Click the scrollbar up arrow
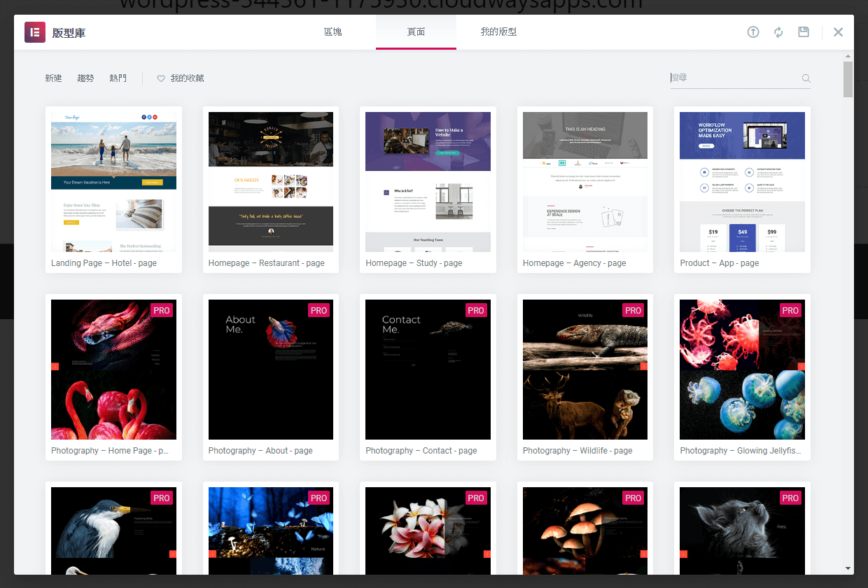 [x=848, y=56]
